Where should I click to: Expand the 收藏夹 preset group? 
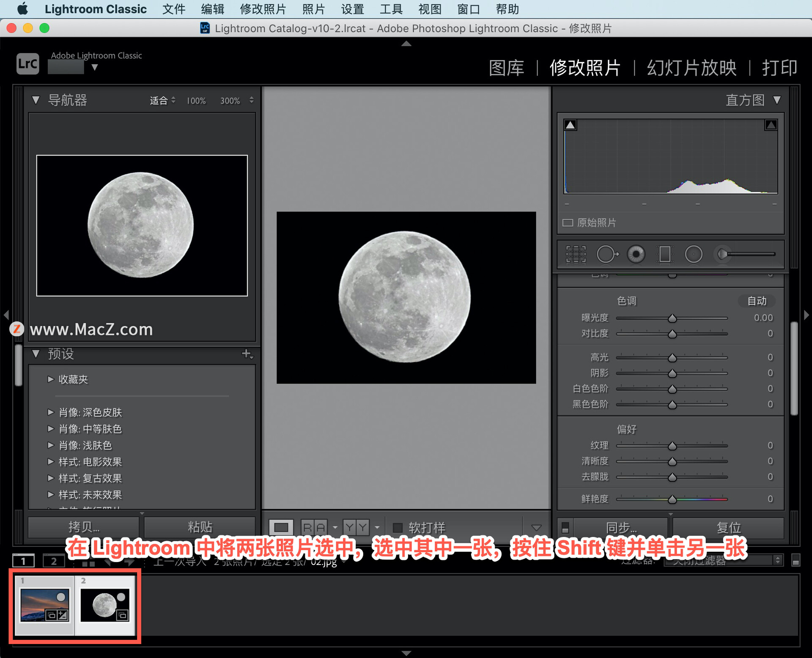tap(51, 379)
